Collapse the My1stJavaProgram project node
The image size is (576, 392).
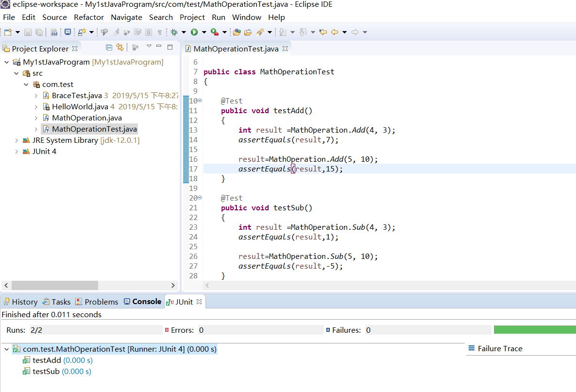pos(7,62)
